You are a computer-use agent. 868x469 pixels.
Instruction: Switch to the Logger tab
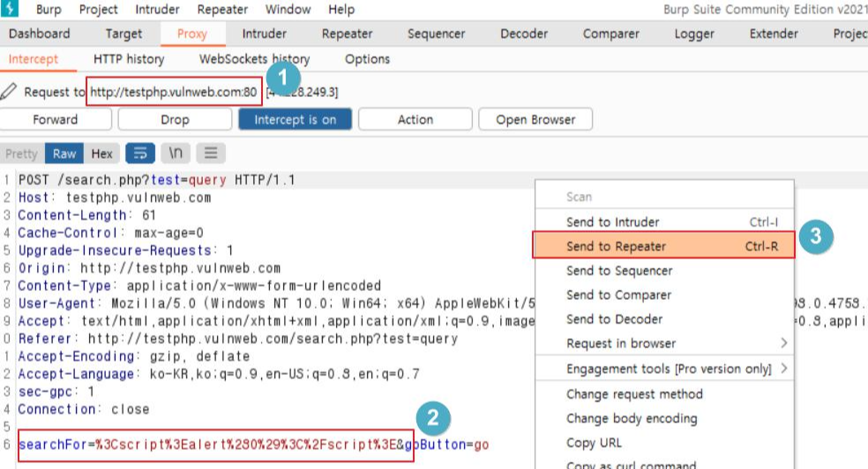pos(694,33)
